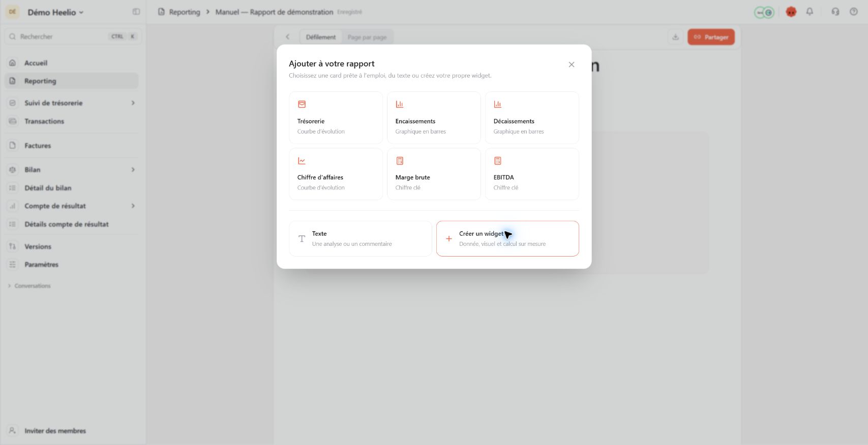Viewport: 868px width, 445px height.
Task: Pick the Marge brute key figure card
Action: pyautogui.click(x=434, y=174)
